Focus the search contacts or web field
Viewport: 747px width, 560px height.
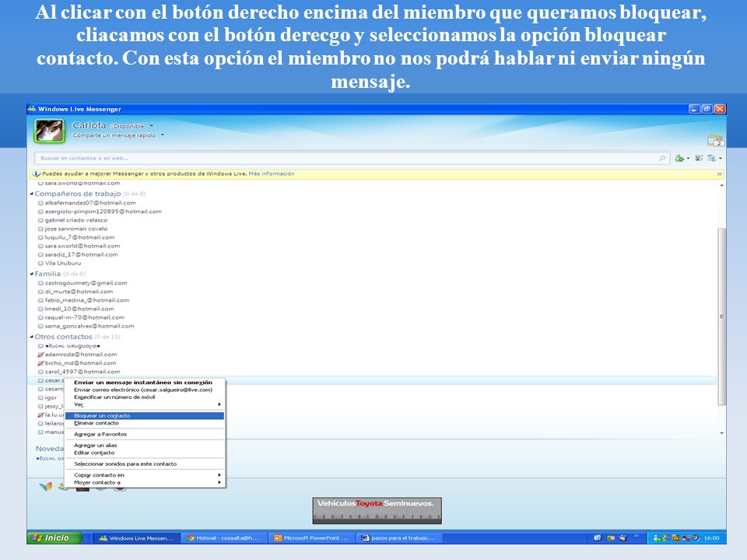[x=352, y=158]
